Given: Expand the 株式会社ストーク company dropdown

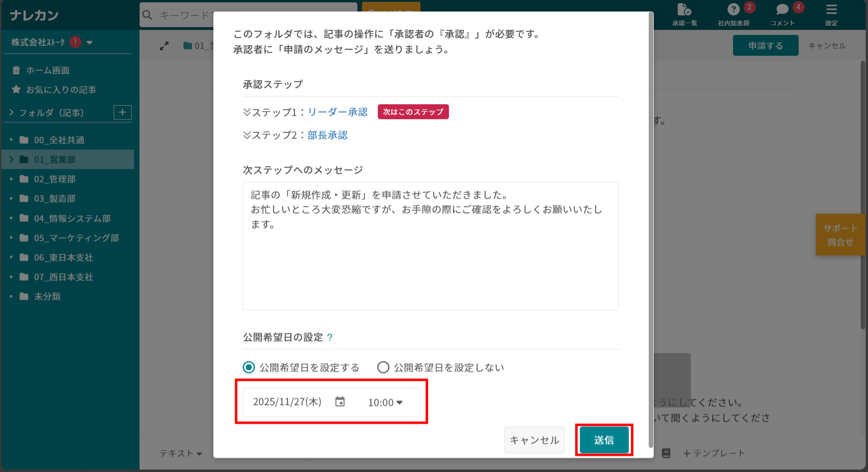Looking at the screenshot, I should [90, 42].
